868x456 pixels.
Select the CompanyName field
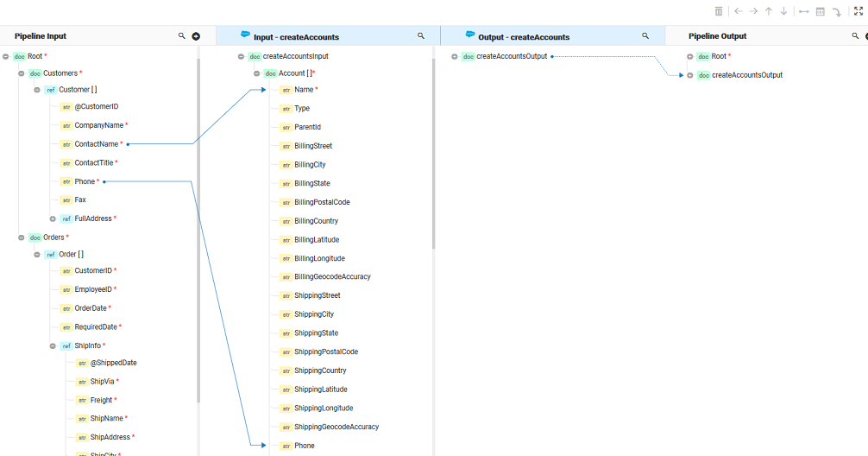click(x=99, y=125)
